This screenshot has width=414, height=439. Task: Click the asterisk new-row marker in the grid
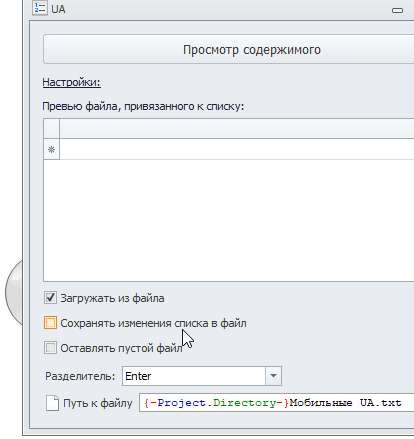tap(51, 150)
